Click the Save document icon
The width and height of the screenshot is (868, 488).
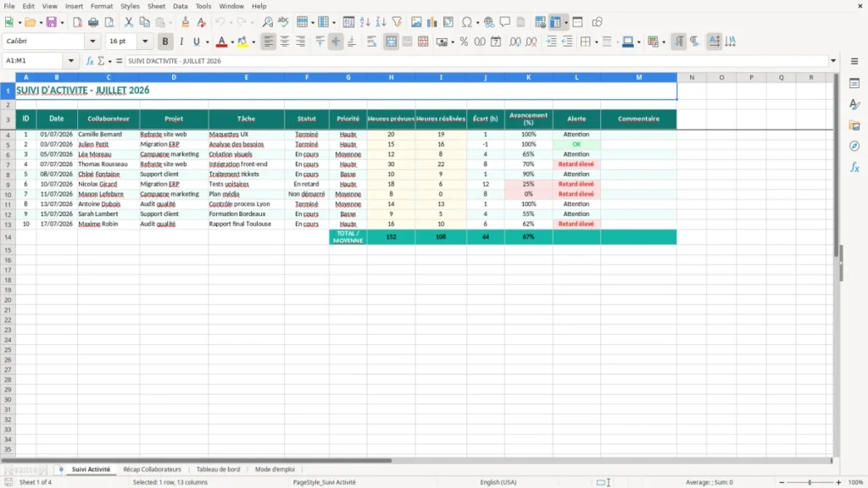coord(52,22)
